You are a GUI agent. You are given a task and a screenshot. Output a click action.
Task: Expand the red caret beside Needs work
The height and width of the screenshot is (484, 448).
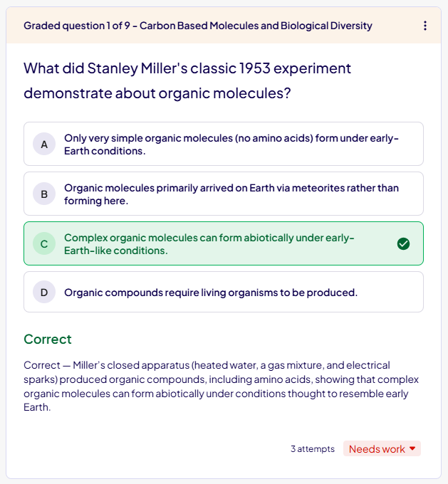pos(412,448)
